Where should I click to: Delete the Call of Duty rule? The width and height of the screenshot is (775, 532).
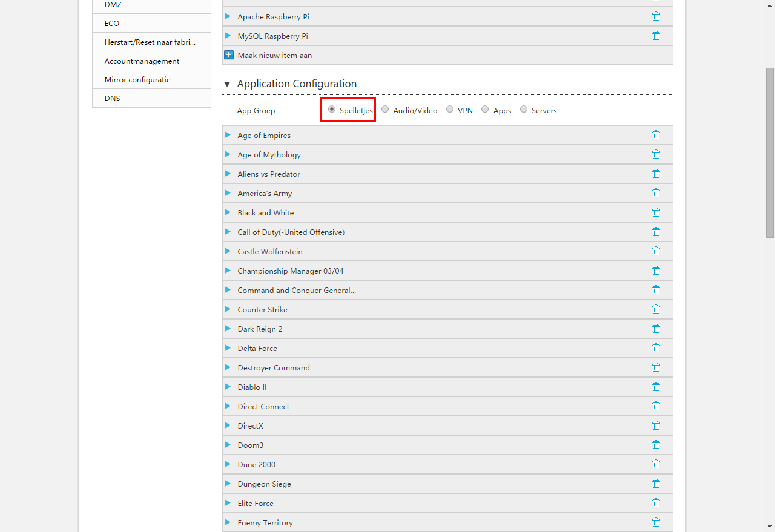click(656, 232)
